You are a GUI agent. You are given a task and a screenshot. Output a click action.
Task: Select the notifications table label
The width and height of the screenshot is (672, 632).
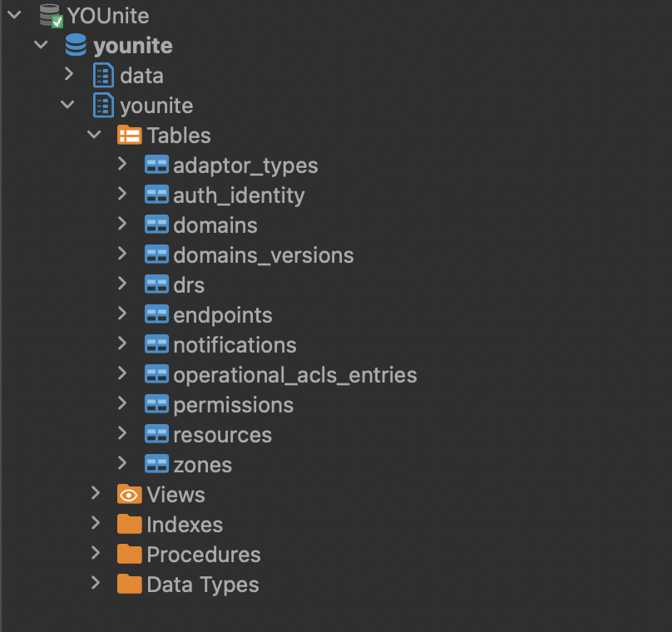(x=235, y=345)
